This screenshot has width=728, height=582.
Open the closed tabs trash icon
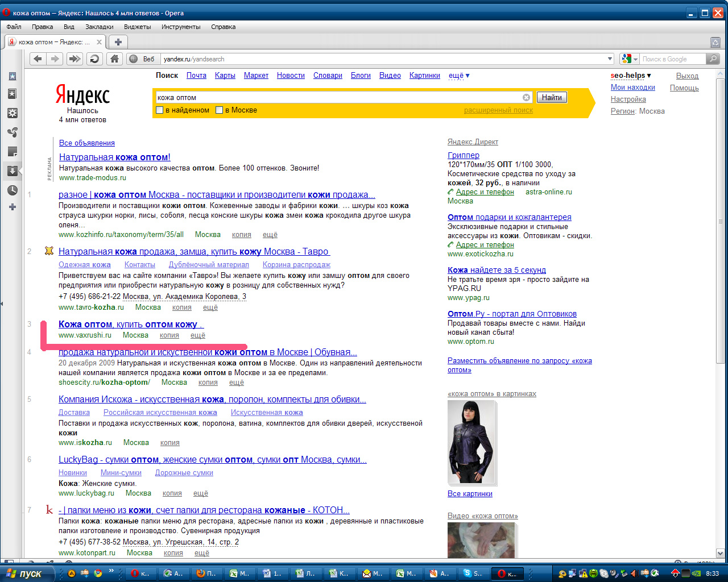(x=715, y=43)
